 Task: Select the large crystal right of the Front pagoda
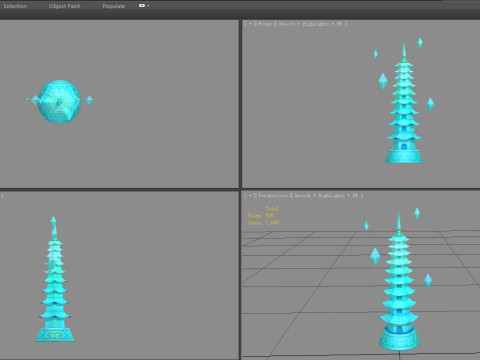click(x=430, y=104)
